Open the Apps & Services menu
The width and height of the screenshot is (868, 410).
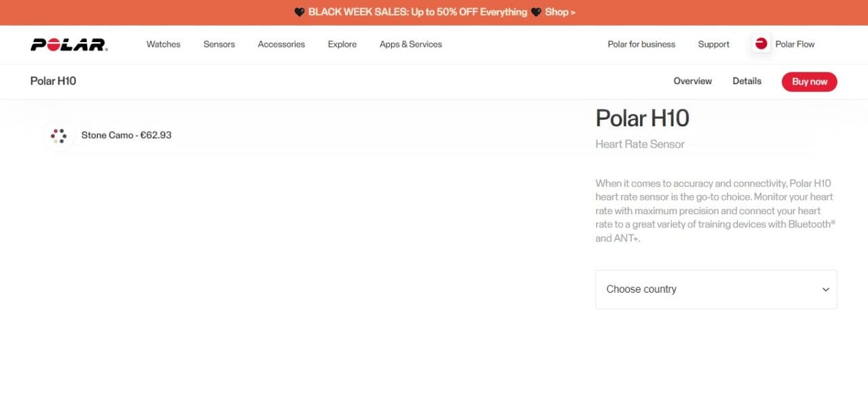(411, 44)
